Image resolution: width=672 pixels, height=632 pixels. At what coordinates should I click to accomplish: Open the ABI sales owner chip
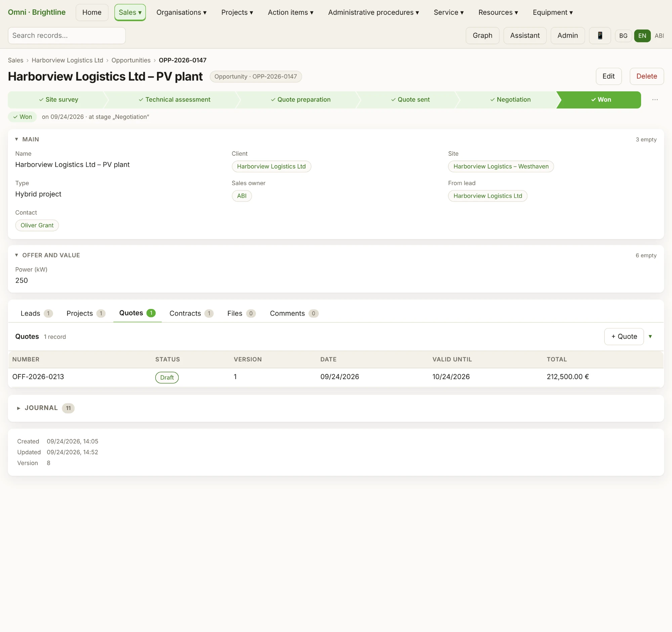tap(242, 196)
